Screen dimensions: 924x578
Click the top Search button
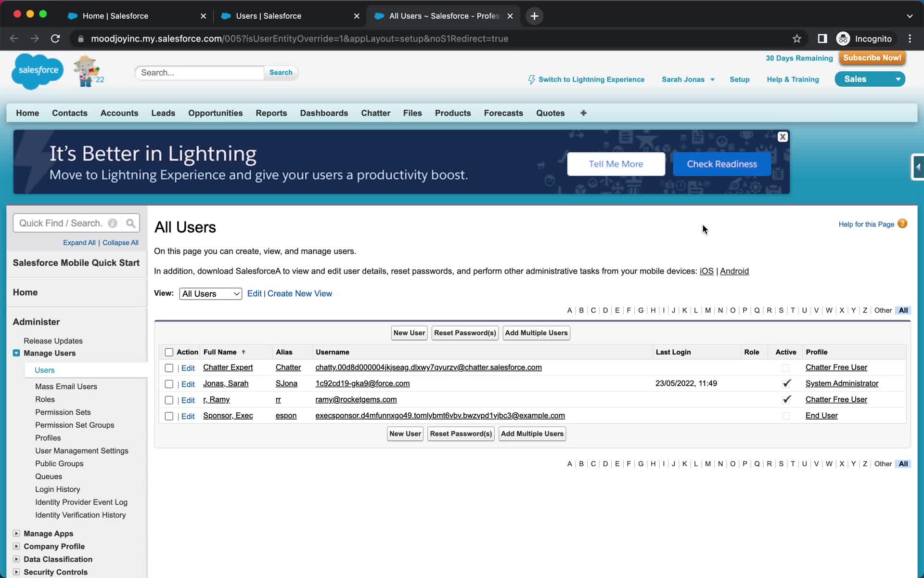click(281, 73)
